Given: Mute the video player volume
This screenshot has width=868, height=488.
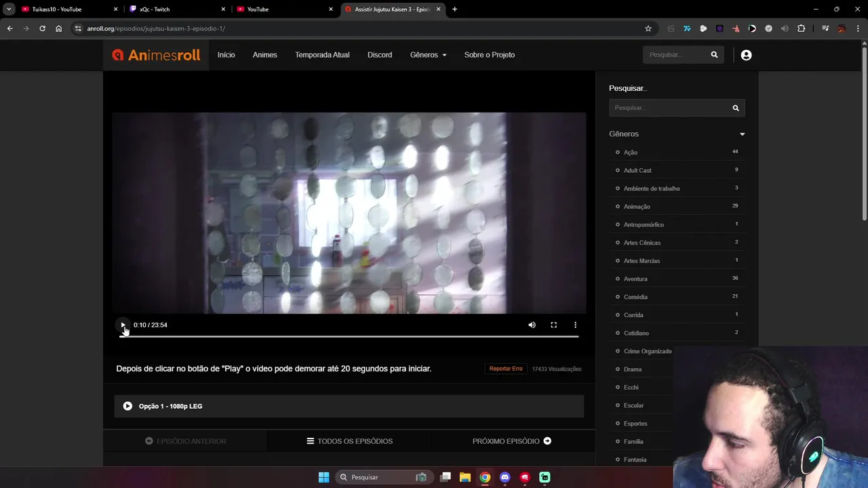Looking at the screenshot, I should click(x=532, y=325).
